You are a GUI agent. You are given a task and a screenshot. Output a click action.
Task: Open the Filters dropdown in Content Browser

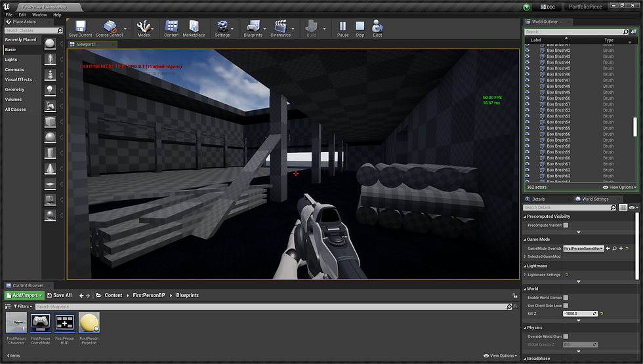pyautogui.click(x=23, y=307)
